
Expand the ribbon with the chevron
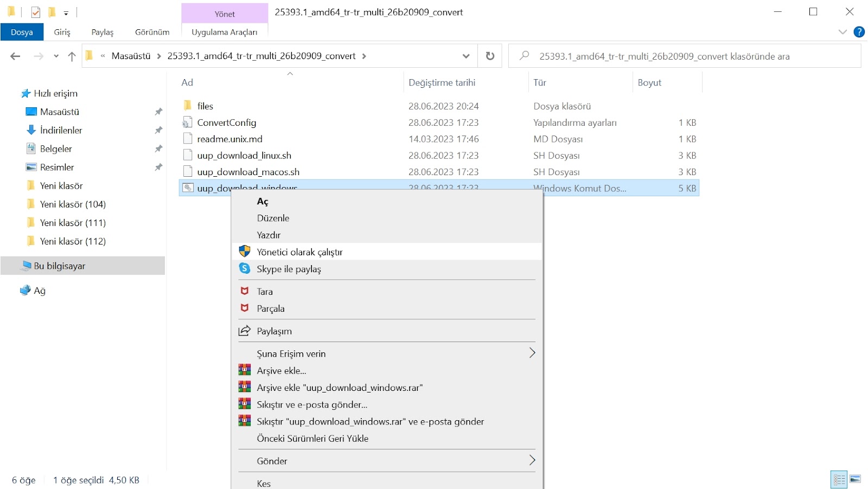[x=843, y=32]
